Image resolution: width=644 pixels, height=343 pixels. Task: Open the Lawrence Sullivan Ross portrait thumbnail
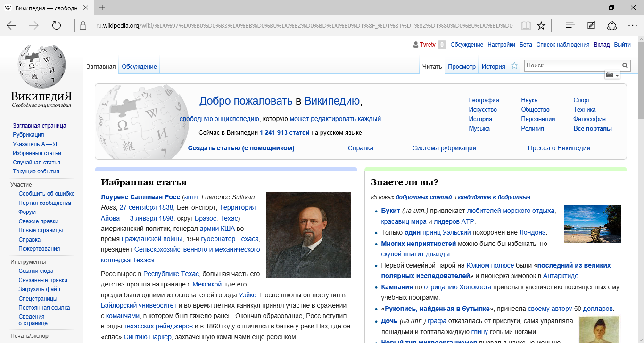click(309, 235)
